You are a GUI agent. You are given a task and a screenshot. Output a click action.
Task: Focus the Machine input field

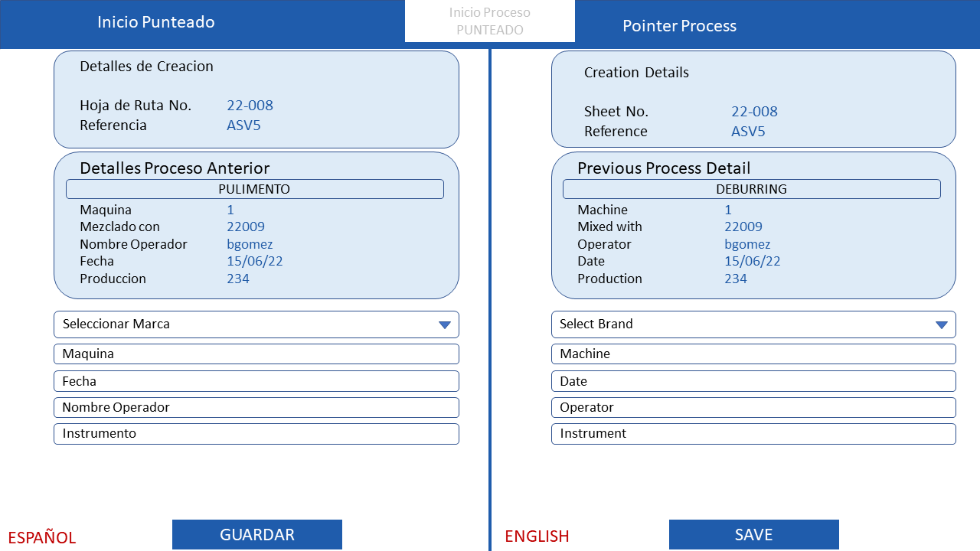[753, 354]
